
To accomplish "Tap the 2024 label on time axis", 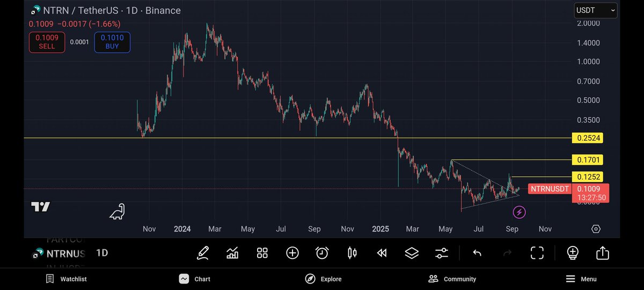I will (x=182, y=229).
